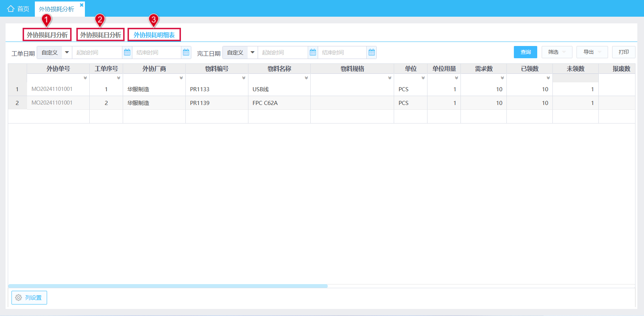Screen dimensions: 644x316
Task: Open filter arrow under 物料编号 column
Action: pos(244,78)
